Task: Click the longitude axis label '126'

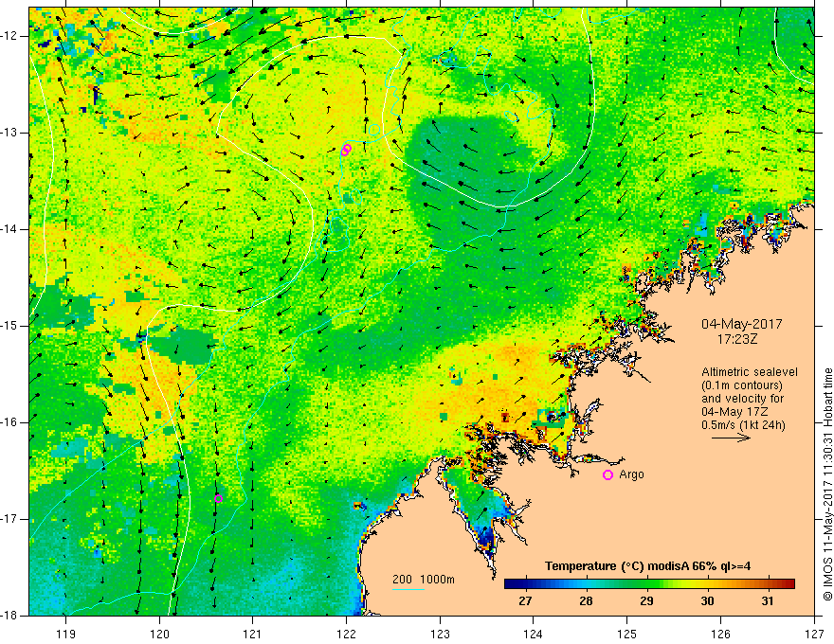Action: pyautogui.click(x=720, y=634)
